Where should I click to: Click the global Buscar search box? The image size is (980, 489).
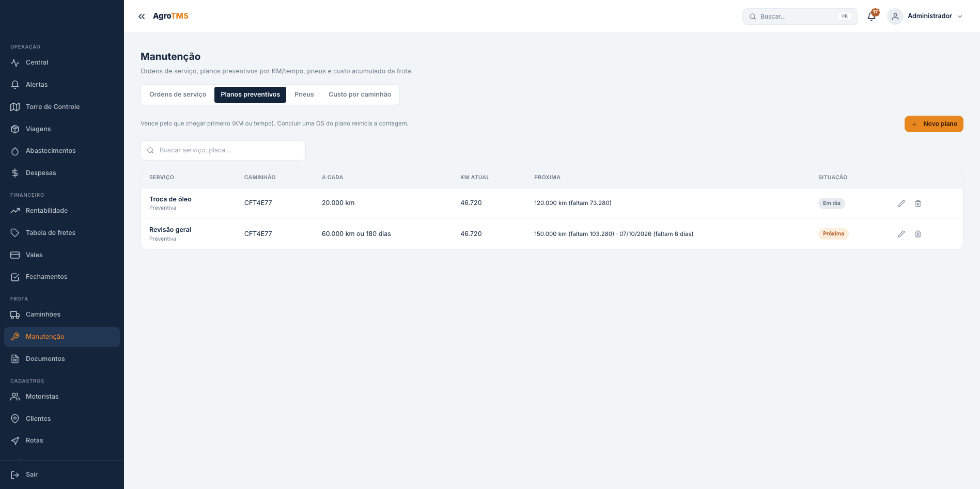800,17
